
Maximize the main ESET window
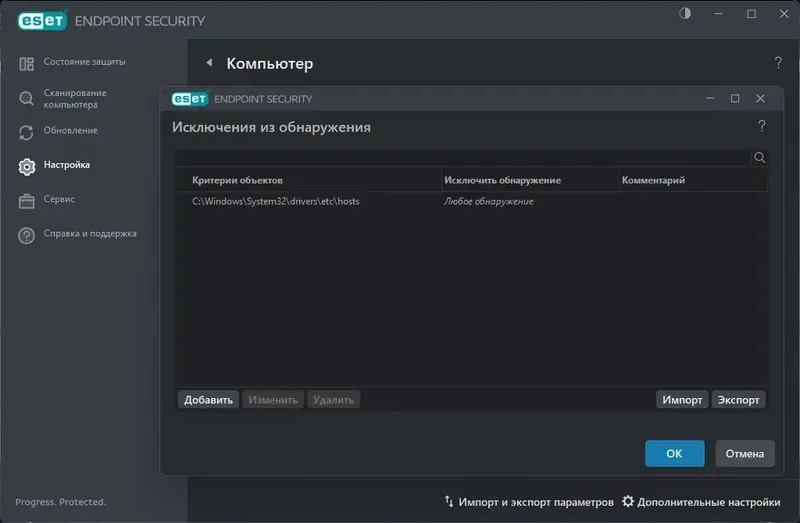pyautogui.click(x=752, y=14)
